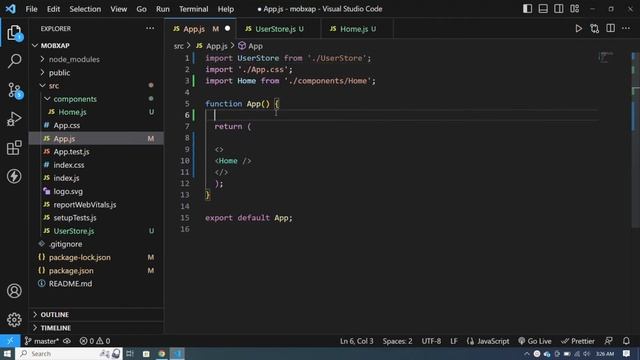Screen dimensions: 640x360
Task: Open the Explorer view in activity bar
Action: (x=14, y=33)
